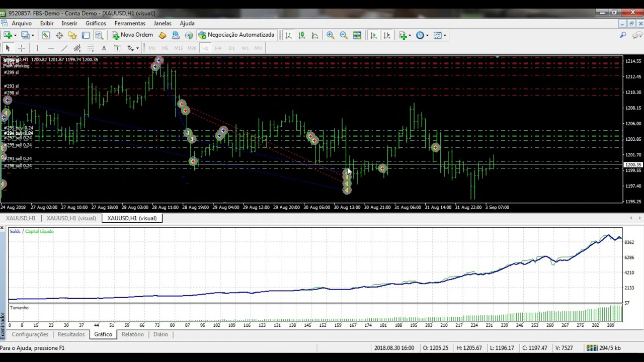This screenshot has width=644, height=362.
Task: Select the trendline tool
Action: click(64, 48)
